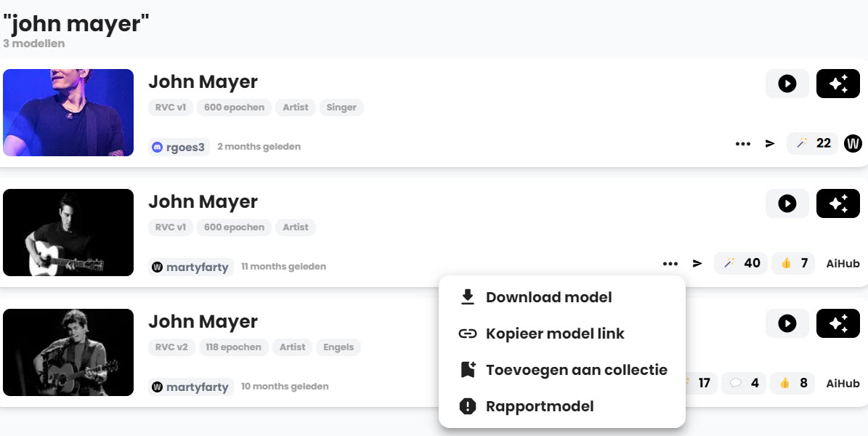868x436 pixels.
Task: Open the comments bubble showing 4
Action: click(745, 383)
